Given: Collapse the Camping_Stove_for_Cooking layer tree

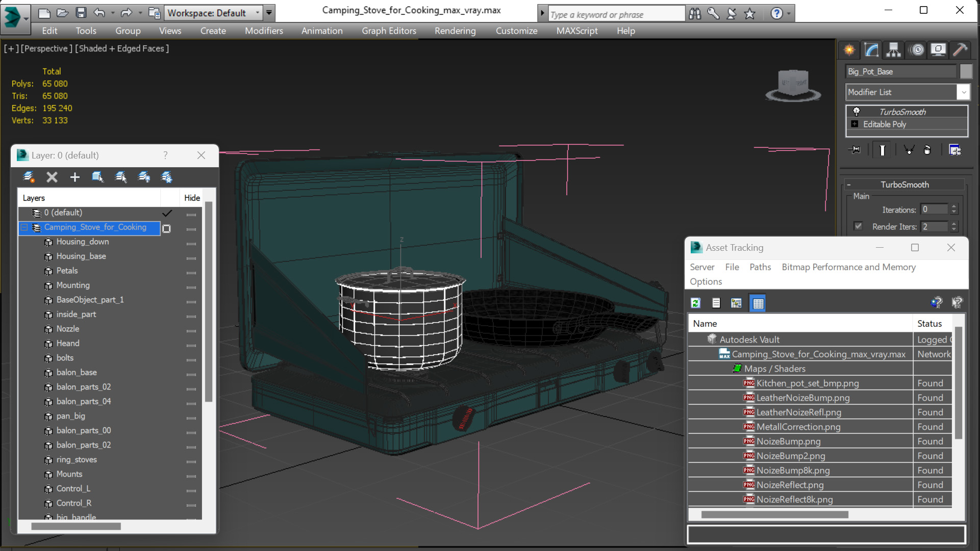Looking at the screenshot, I should tap(24, 227).
